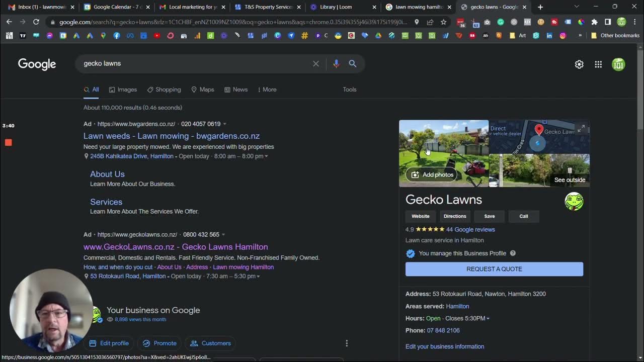Bookmark this page with star icon
Image resolution: width=644 pixels, height=362 pixels.
[443, 22]
